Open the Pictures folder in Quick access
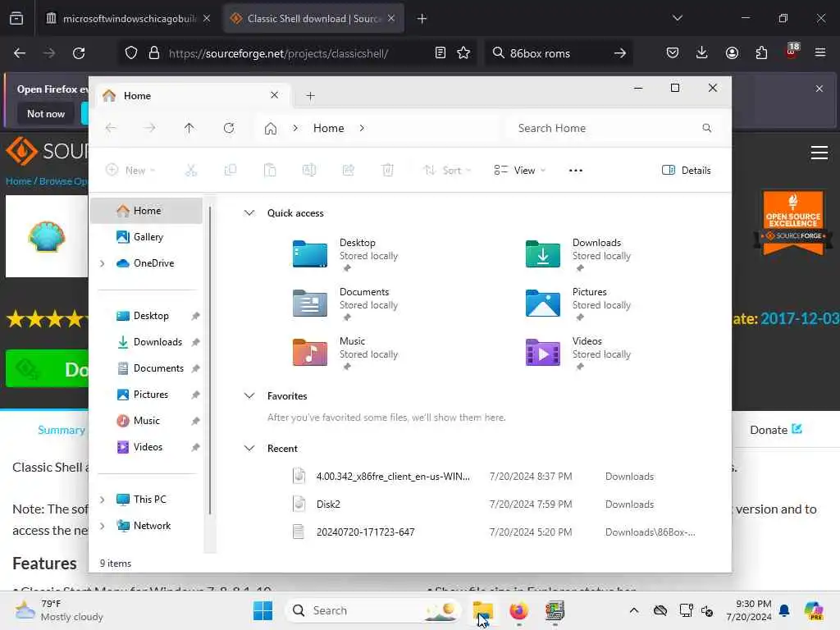Screen dimensions: 840x630 [x=578, y=303]
